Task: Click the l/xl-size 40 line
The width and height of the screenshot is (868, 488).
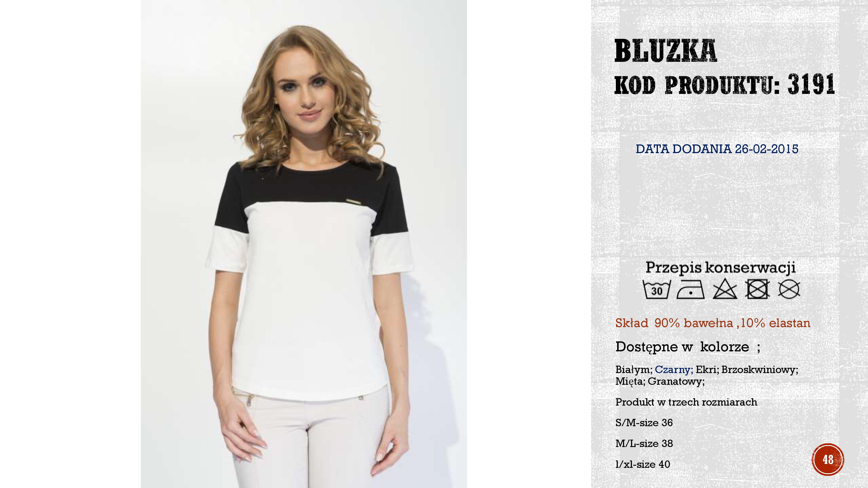Action: point(643,464)
